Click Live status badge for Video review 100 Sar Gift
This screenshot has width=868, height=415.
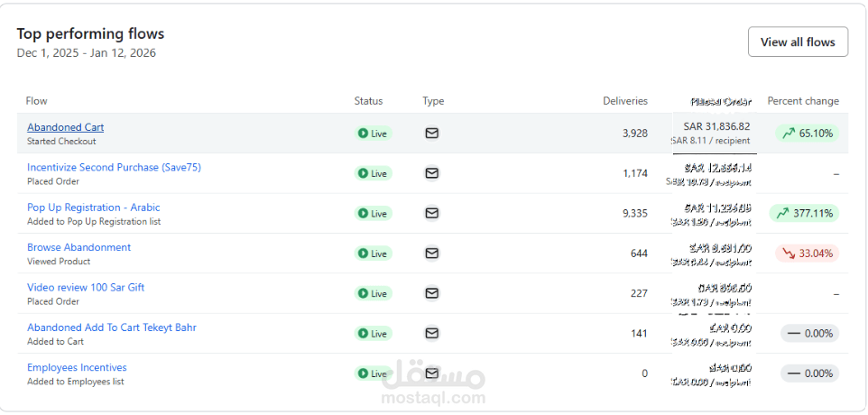374,293
